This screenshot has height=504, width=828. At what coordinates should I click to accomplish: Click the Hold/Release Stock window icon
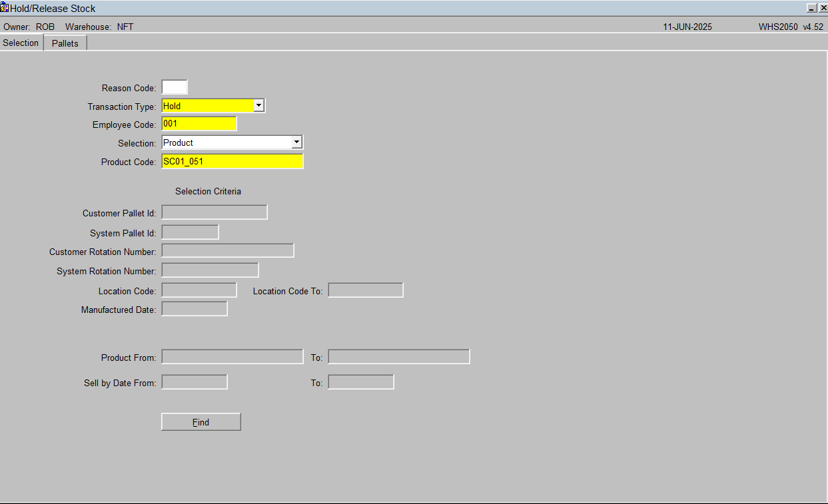point(5,8)
